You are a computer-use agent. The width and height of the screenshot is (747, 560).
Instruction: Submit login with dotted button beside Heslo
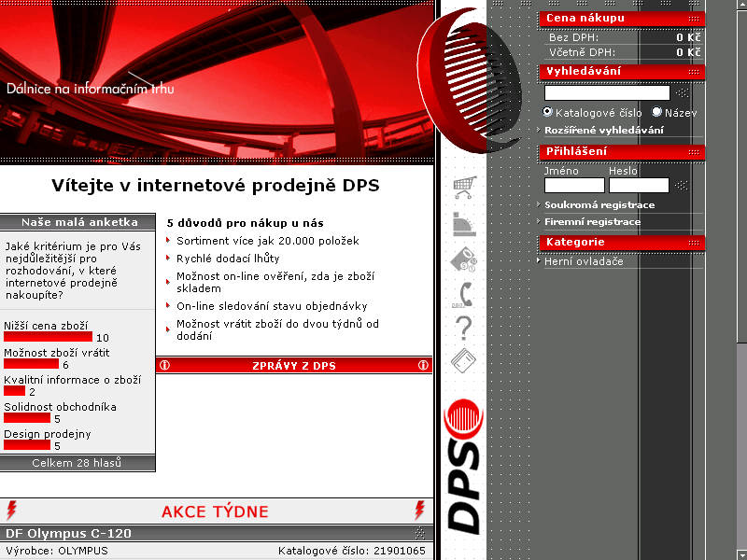coord(682,185)
